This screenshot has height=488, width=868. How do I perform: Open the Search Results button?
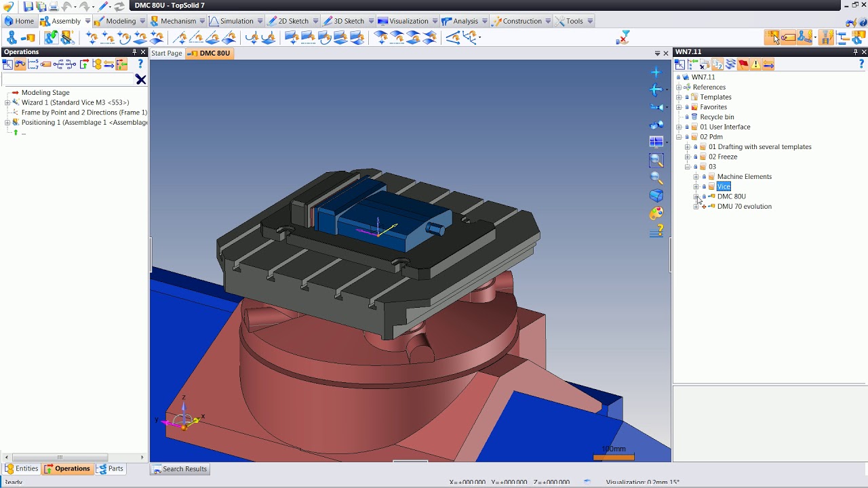point(180,469)
